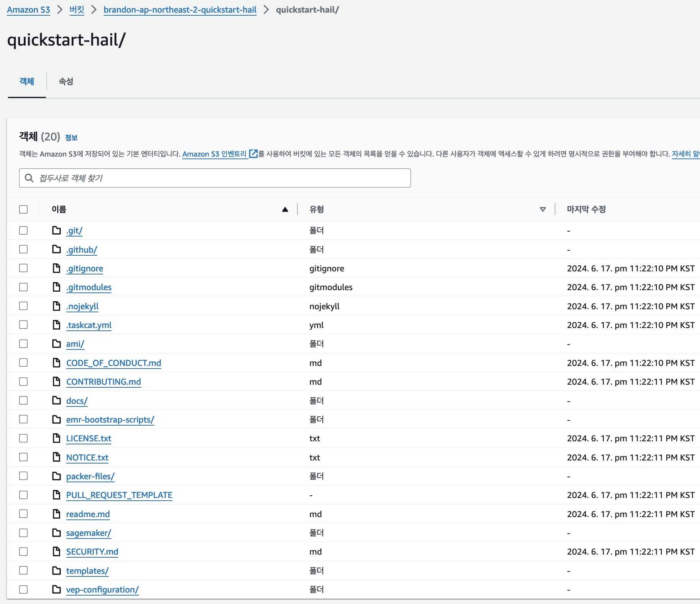Tick the checkbox next to readme.md
Screen dimensions: 700x604
pyautogui.click(x=23, y=514)
